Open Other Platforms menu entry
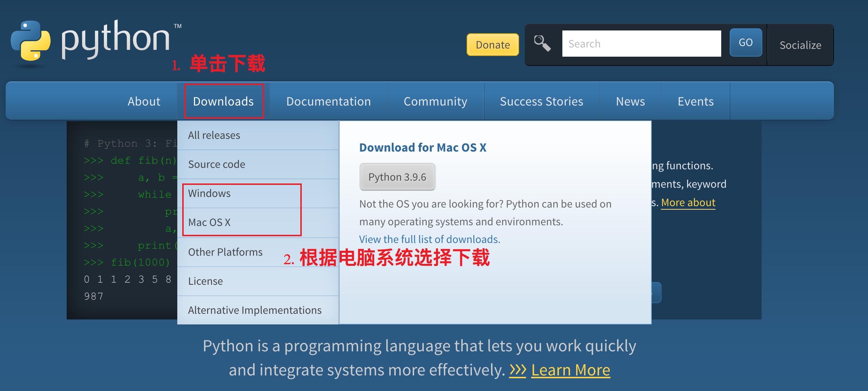This screenshot has height=391, width=868. point(225,252)
